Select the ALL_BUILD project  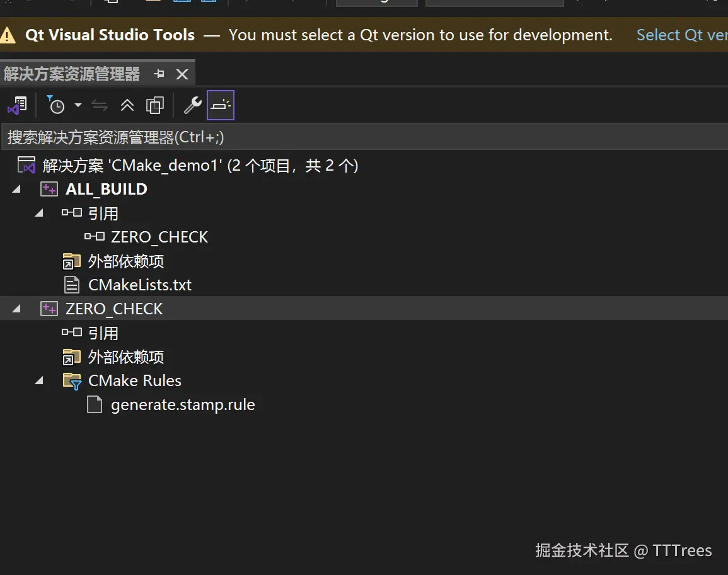tap(107, 190)
